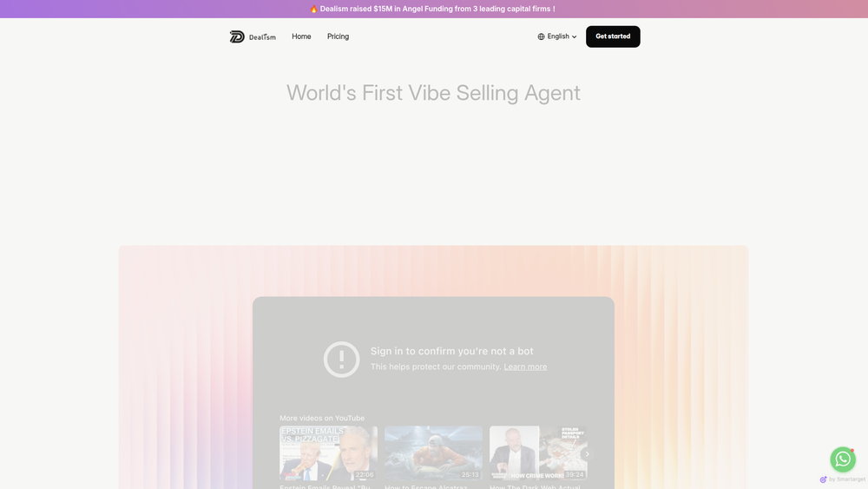Click the chevron beside English

coord(574,37)
